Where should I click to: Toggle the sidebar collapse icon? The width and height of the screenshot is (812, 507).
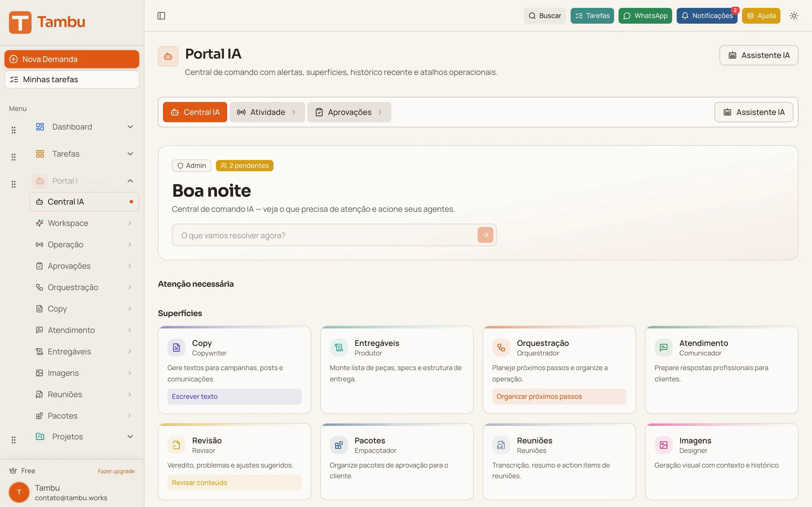(x=161, y=16)
